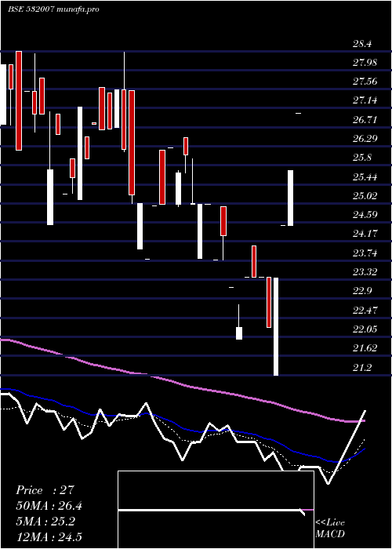
Task: Click the 25.02 price axis label
Action: pyautogui.click(x=365, y=196)
